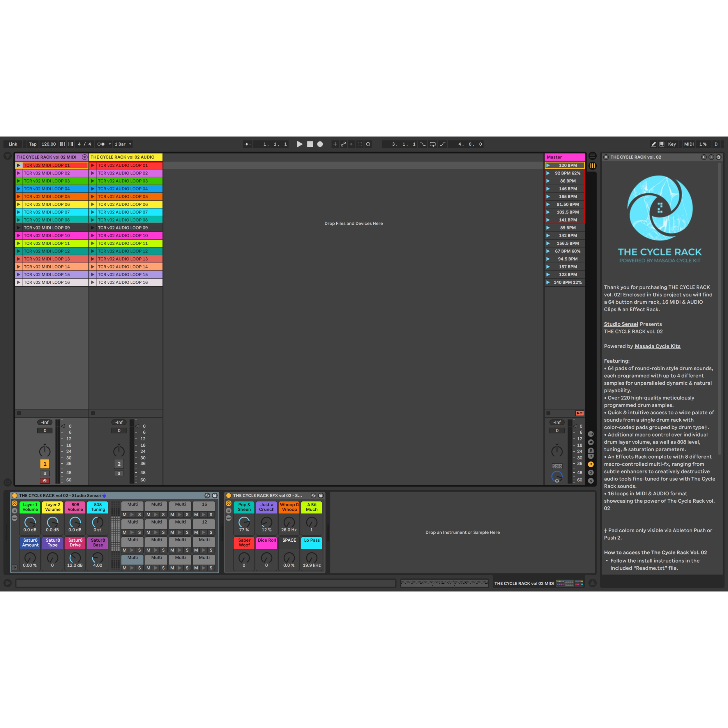Arm the Arrangement Record button
The width and height of the screenshot is (728, 728).
pos(320,144)
